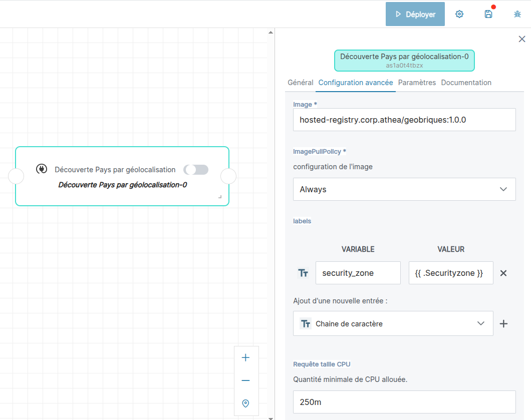
Task: Click the zoom out minus icon on canvas
Action: point(245,380)
